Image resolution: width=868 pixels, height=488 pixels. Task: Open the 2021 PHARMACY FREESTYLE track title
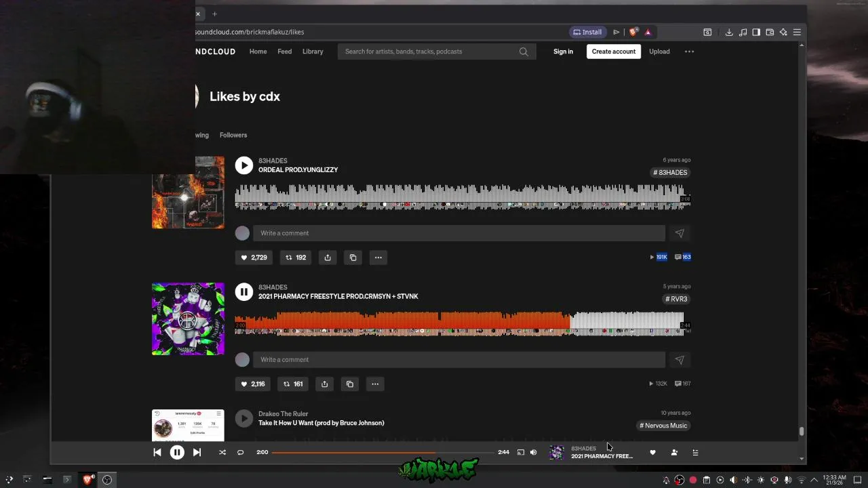(x=338, y=296)
